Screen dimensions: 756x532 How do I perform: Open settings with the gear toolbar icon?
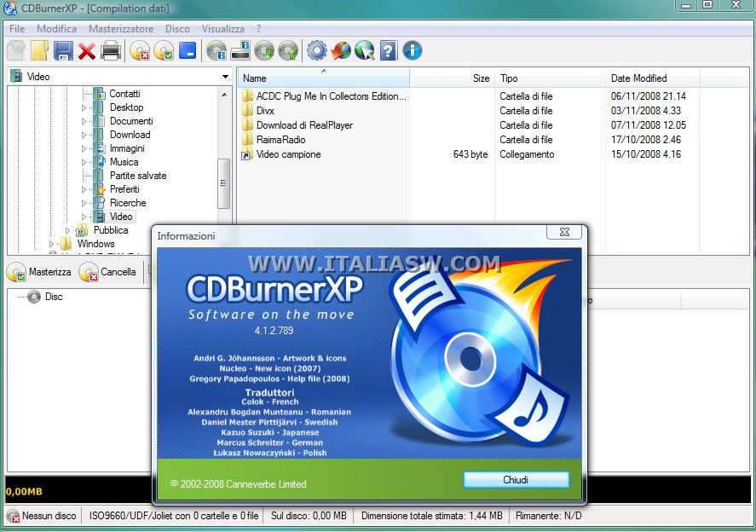click(317, 50)
